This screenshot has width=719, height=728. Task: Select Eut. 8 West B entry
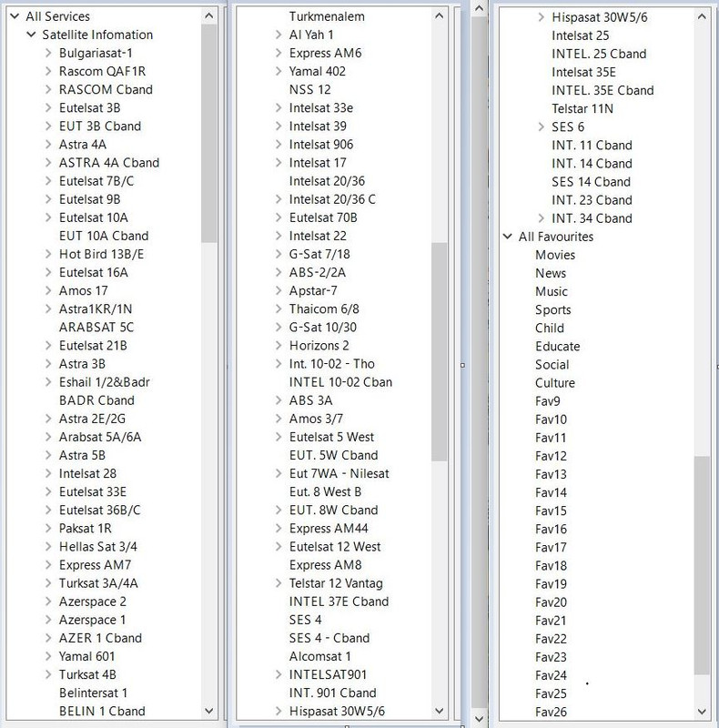pos(325,491)
